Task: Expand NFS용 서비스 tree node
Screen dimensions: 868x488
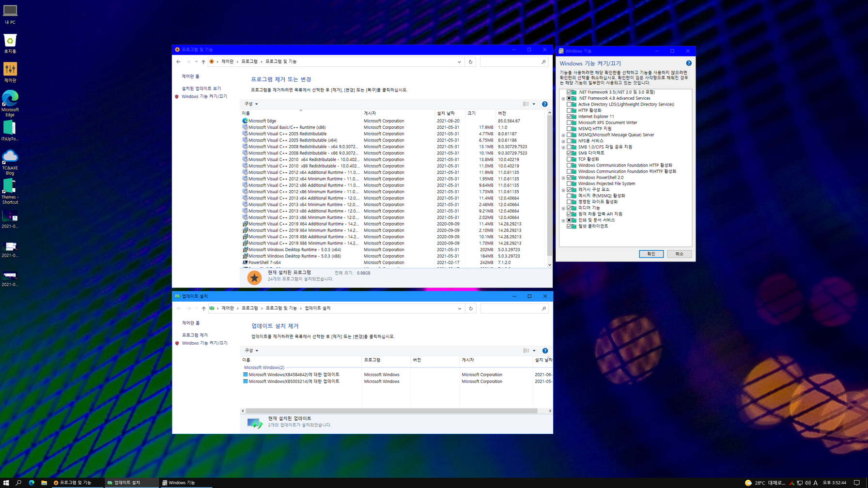Action: click(563, 141)
